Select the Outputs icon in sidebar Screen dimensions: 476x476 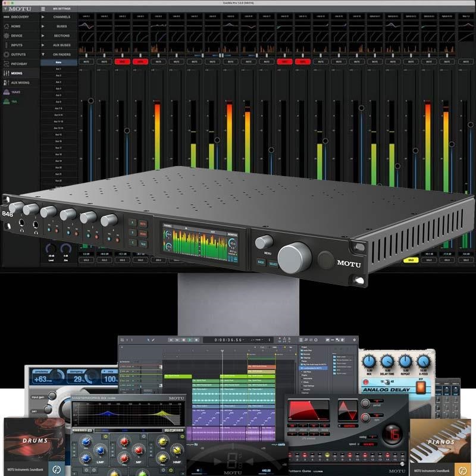point(6,54)
